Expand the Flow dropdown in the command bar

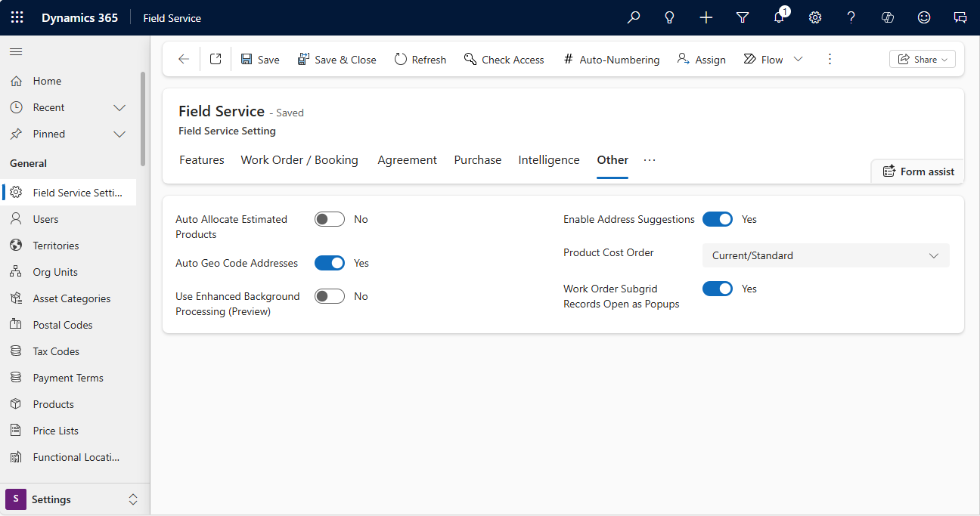click(x=799, y=59)
